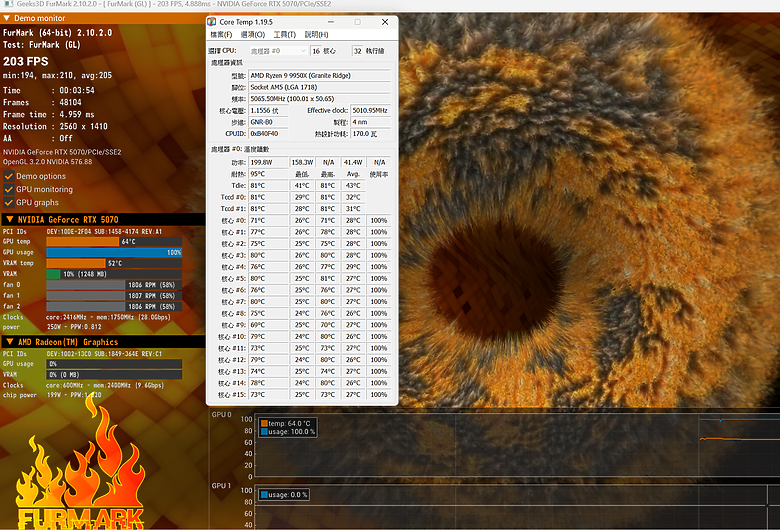This screenshot has width=780, height=530.
Task: Uncheck the GPU monitoring checkbox
Action: pos(9,189)
